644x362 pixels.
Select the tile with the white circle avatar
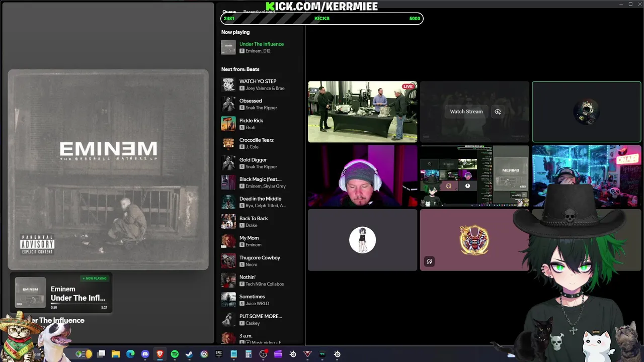[x=362, y=240]
